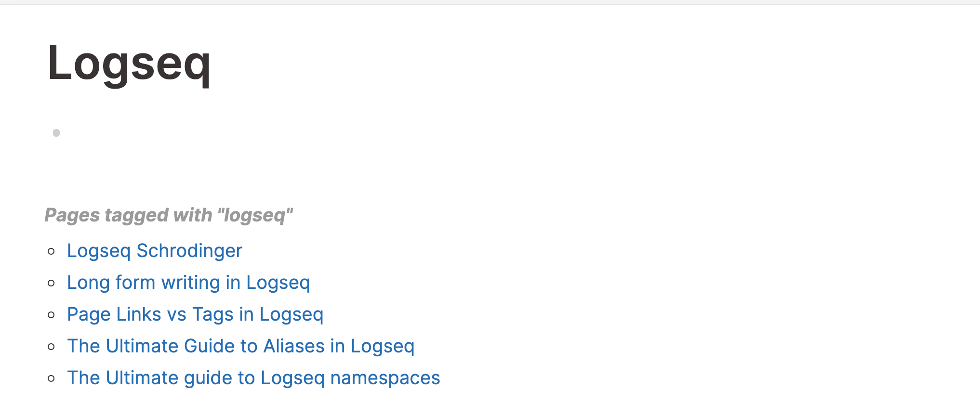
Task: Open The Ultimate Guide to Aliases in Logseq
Action: (x=241, y=346)
